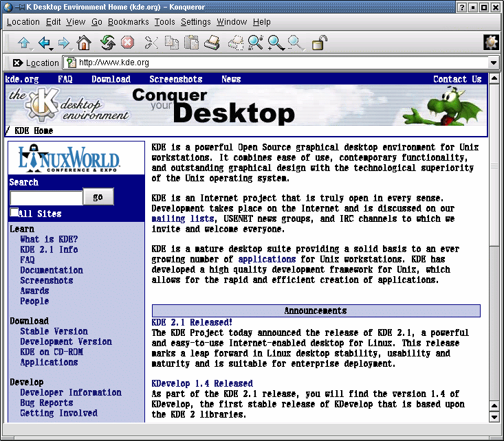Click the title bar question mark help button
The image size is (504, 441).
462,7
